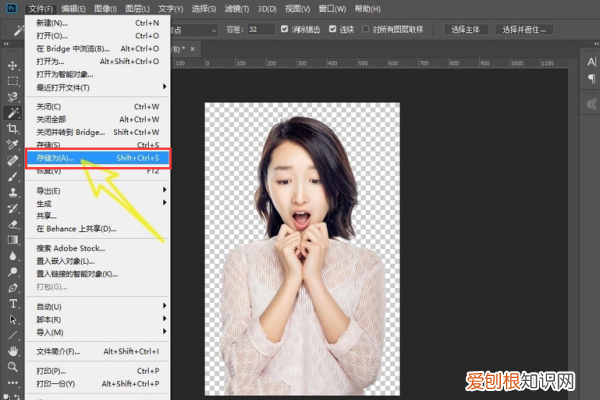This screenshot has height=400, width=600.
Task: Select the Eraser tool
Action: [13, 224]
